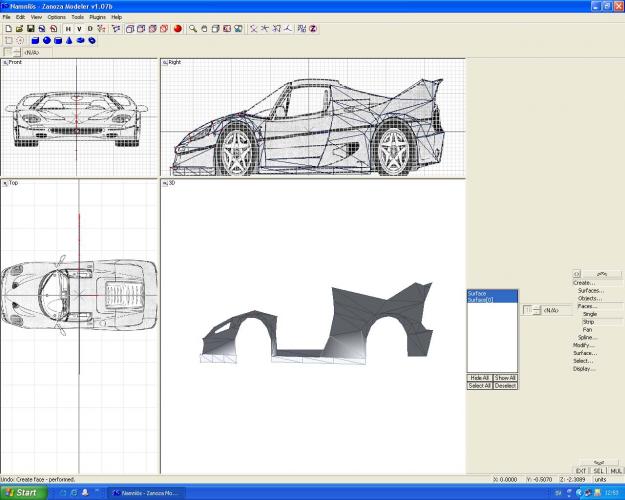Expand the Spline... command group
Image resolution: width=625 pixels, height=500 pixels.
[x=587, y=337]
